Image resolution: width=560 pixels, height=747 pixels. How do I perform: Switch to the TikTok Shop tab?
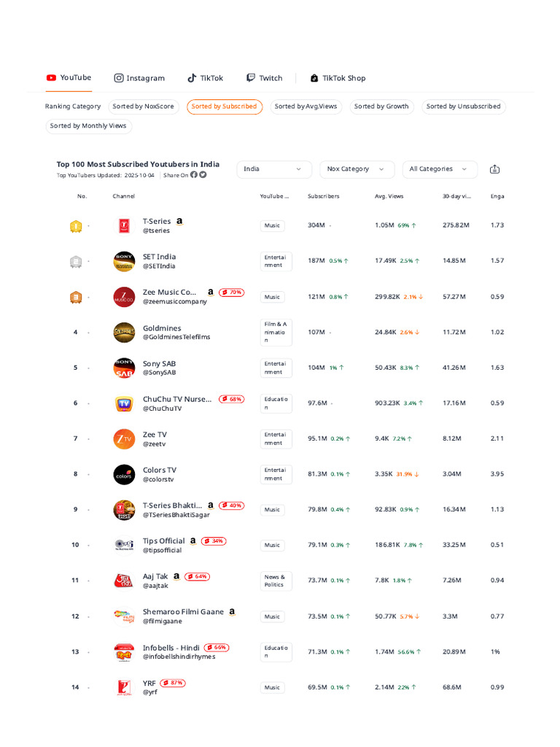click(338, 78)
